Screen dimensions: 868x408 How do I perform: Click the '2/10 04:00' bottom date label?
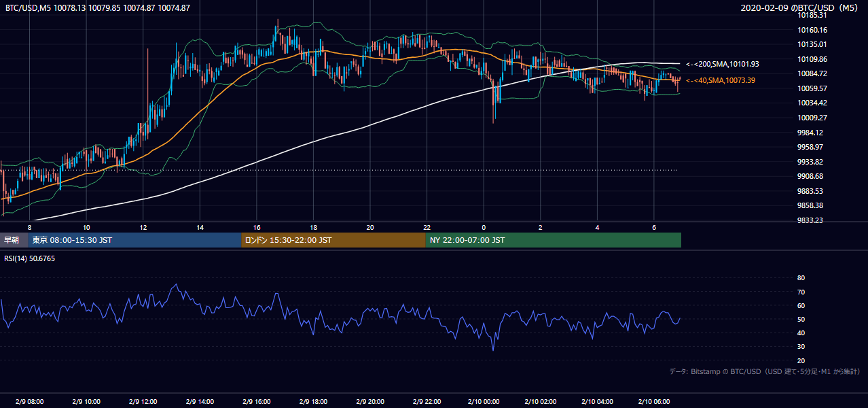tap(597, 401)
